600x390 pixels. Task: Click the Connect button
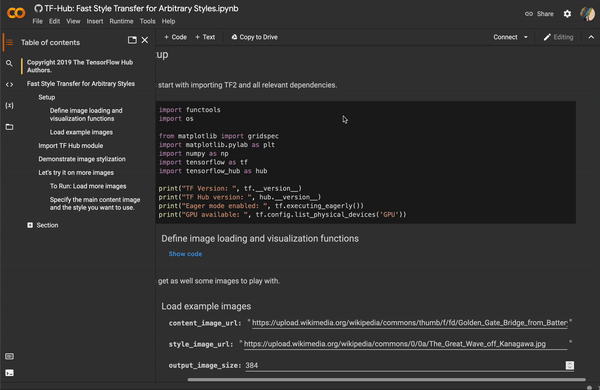pyautogui.click(x=505, y=37)
